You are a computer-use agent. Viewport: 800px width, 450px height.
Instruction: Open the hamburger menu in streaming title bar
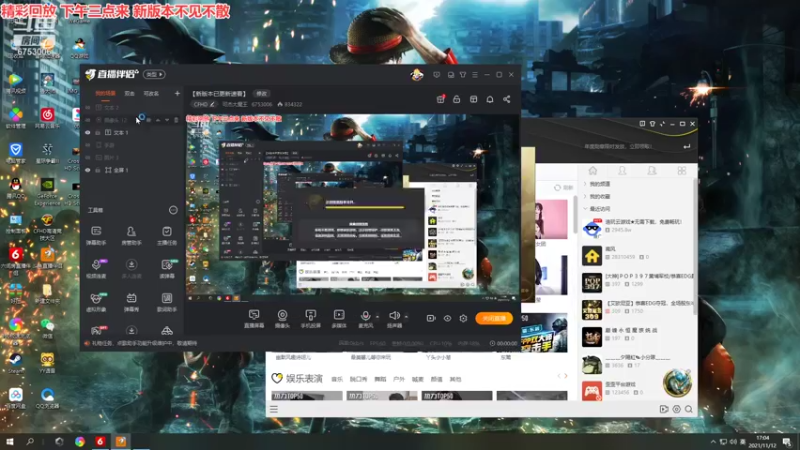[475, 75]
